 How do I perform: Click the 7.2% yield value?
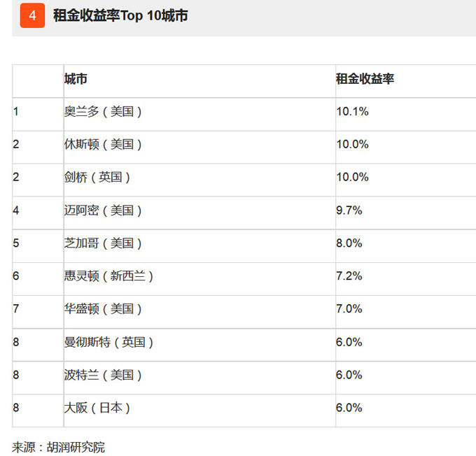(349, 276)
